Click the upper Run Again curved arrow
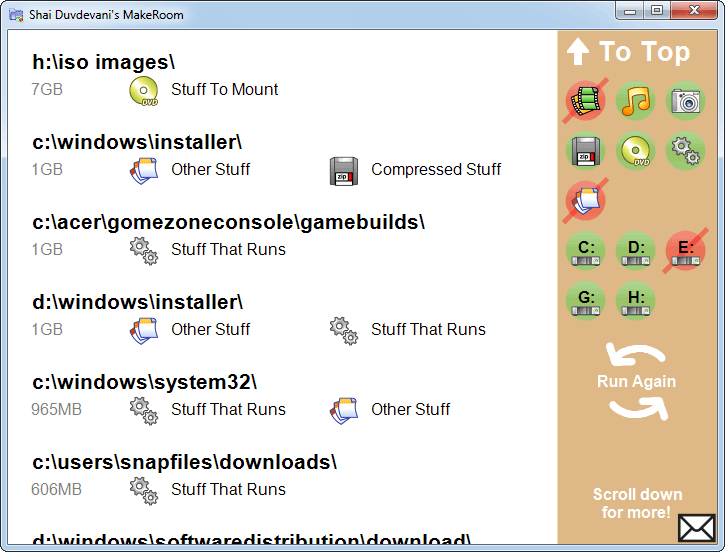This screenshot has height=552, width=725. [x=634, y=355]
